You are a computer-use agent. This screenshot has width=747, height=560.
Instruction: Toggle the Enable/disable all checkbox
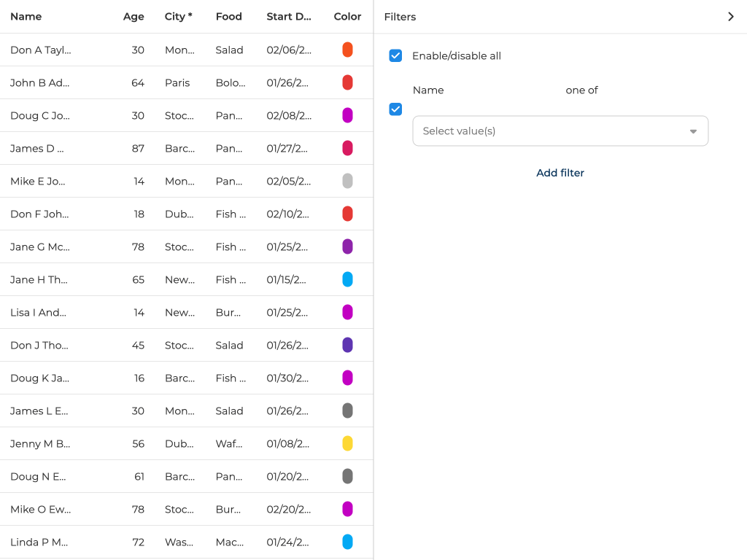(395, 56)
